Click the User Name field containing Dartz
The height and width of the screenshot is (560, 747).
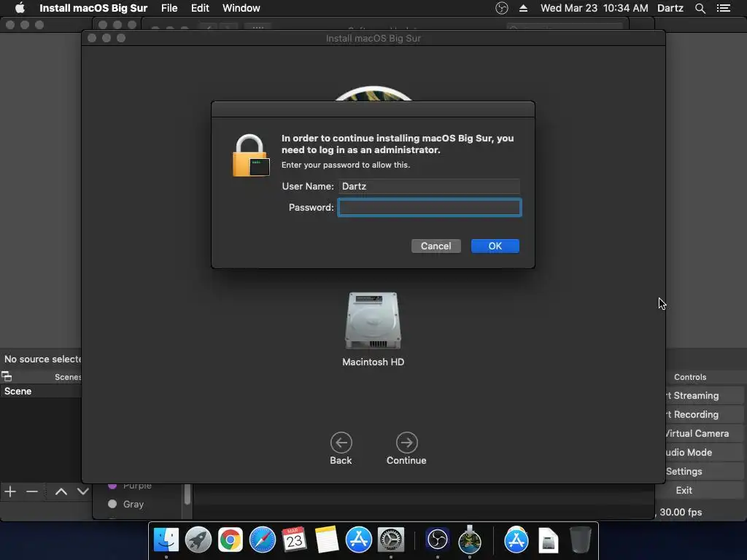(429, 186)
